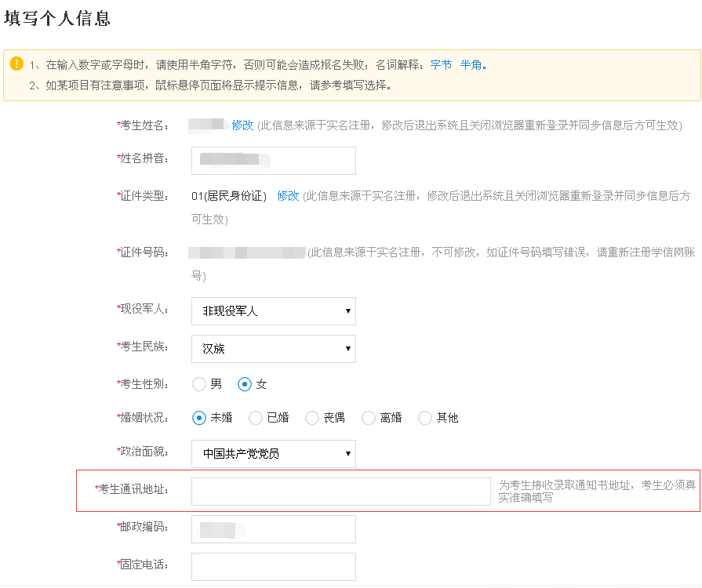Pick 其他 marital status option
The width and height of the screenshot is (702, 588).
click(425, 418)
